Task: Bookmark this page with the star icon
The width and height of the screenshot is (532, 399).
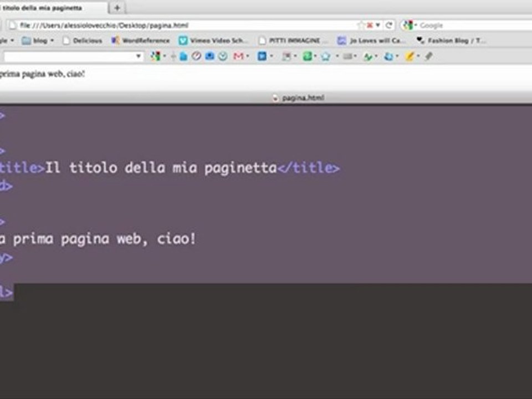Action: coord(360,25)
